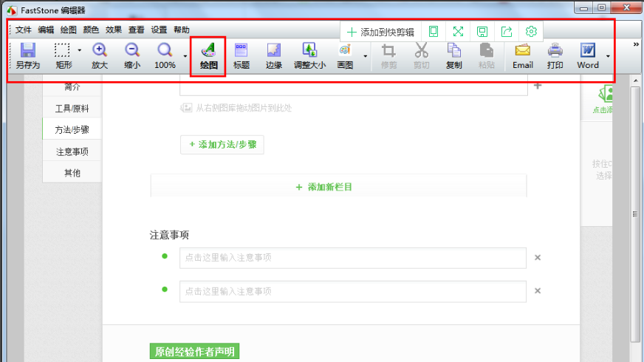
Task: Open the 文件 (File) menu
Action: coord(24,30)
